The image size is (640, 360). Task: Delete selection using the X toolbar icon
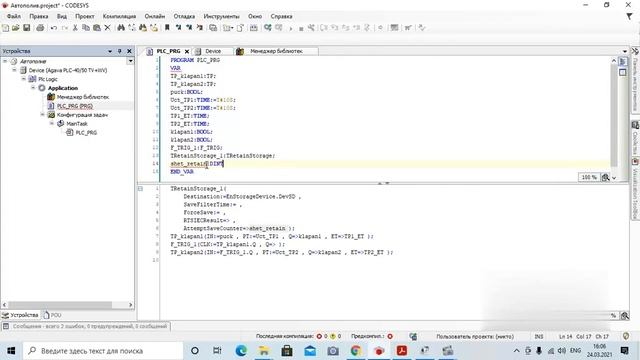pyautogui.click(x=107, y=28)
